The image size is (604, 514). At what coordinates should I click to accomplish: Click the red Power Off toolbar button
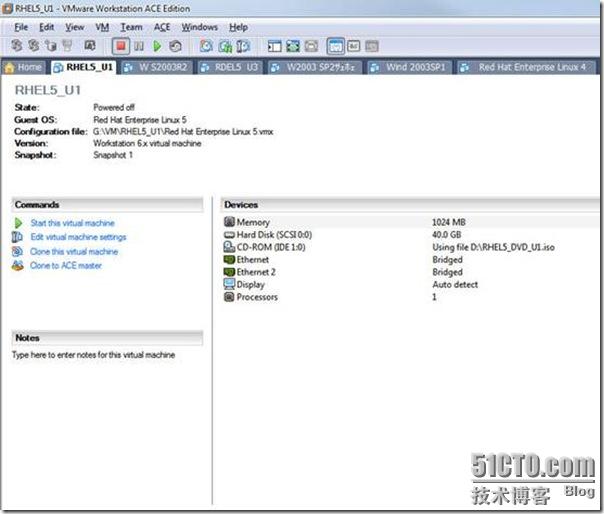coord(121,46)
